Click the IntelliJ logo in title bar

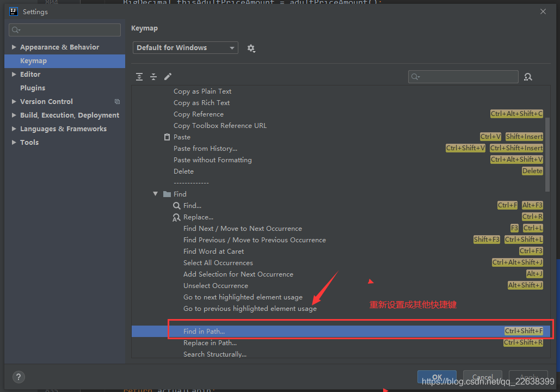[x=14, y=11]
